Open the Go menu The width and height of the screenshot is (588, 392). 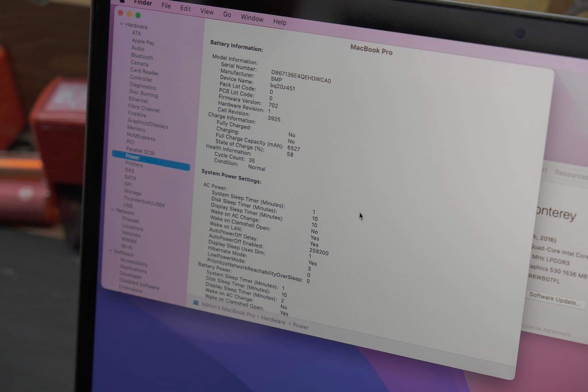click(x=227, y=15)
